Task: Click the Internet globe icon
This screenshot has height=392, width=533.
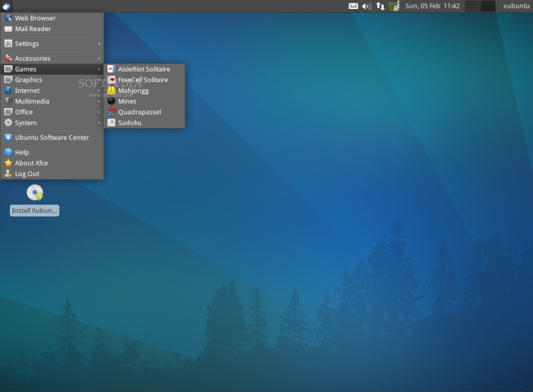Action: click(8, 91)
